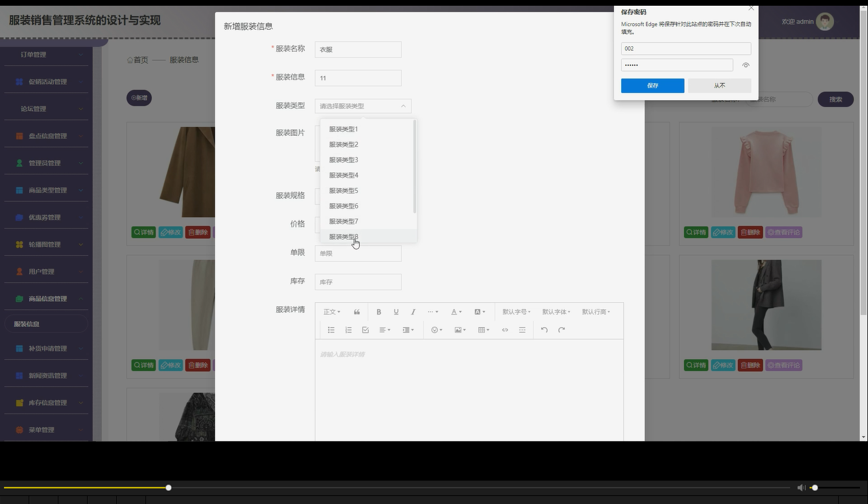
Task: Click 保存 to save the password
Action: coord(652,85)
